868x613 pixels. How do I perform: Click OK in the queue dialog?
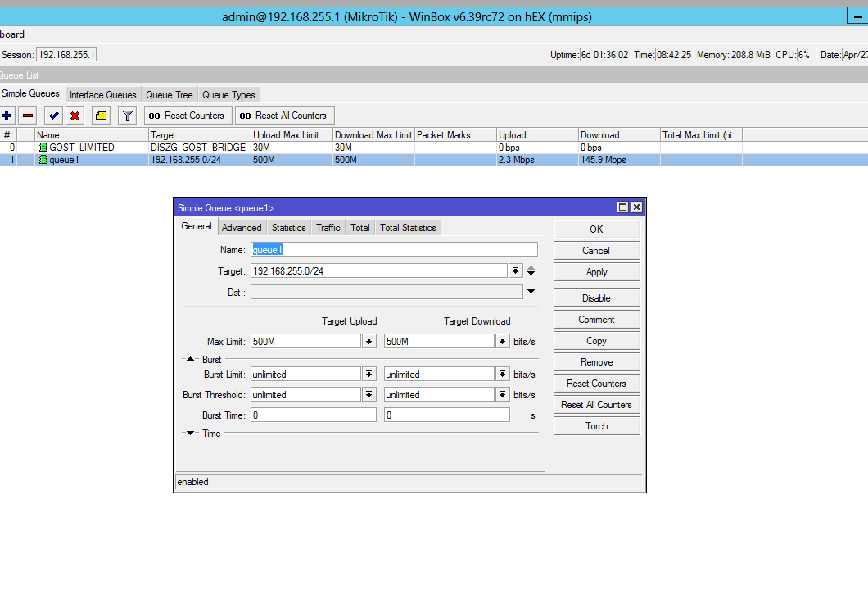[x=596, y=229]
